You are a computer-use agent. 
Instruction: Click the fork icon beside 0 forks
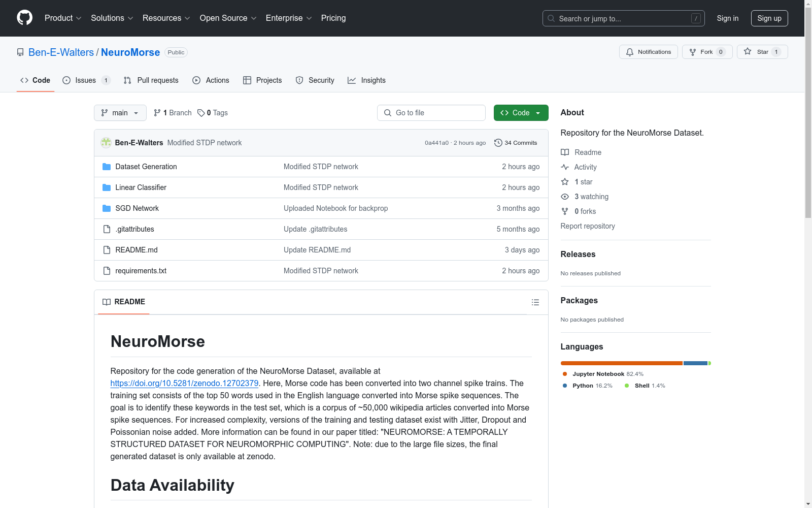(565, 211)
